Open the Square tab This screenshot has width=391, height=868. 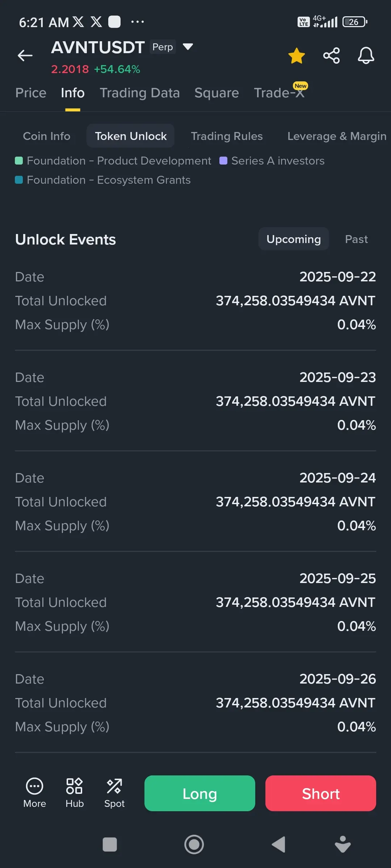pos(216,93)
